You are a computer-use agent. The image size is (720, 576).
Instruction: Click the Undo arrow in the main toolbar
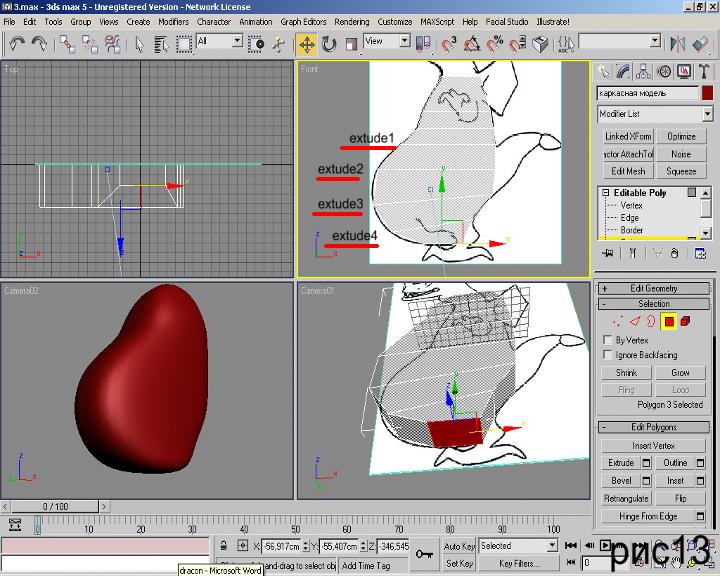pos(17,43)
